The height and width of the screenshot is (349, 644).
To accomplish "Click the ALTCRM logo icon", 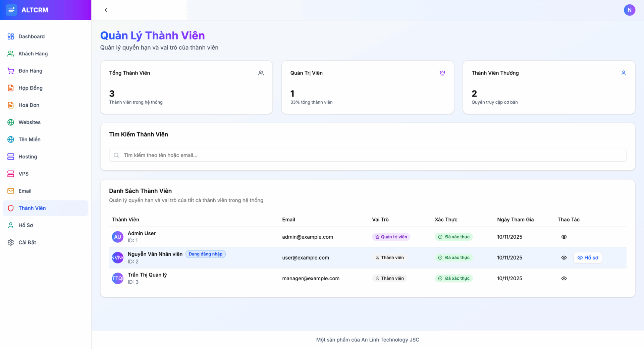I will pyautogui.click(x=11, y=10).
